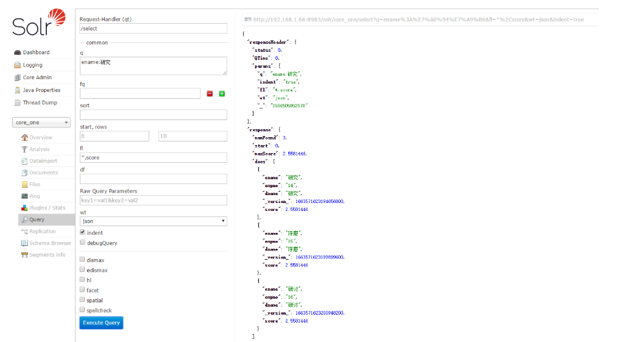
Task: Click the Thread Dump icon
Action: coord(17,103)
